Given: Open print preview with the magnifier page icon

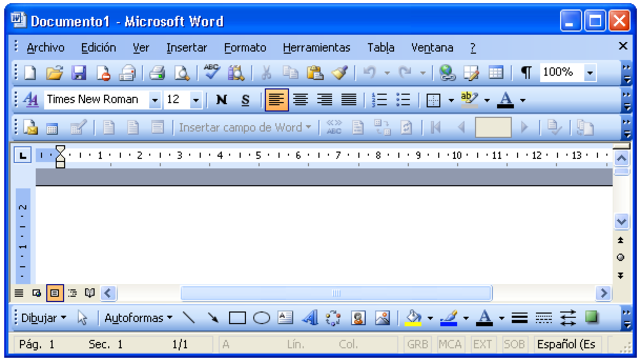Looking at the screenshot, I should (x=182, y=73).
